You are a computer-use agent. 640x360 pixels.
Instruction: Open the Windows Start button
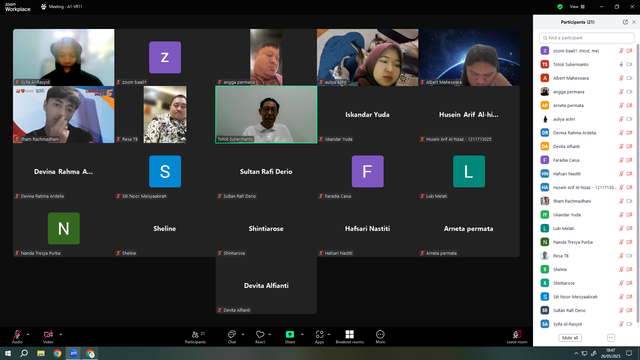pos(8,353)
